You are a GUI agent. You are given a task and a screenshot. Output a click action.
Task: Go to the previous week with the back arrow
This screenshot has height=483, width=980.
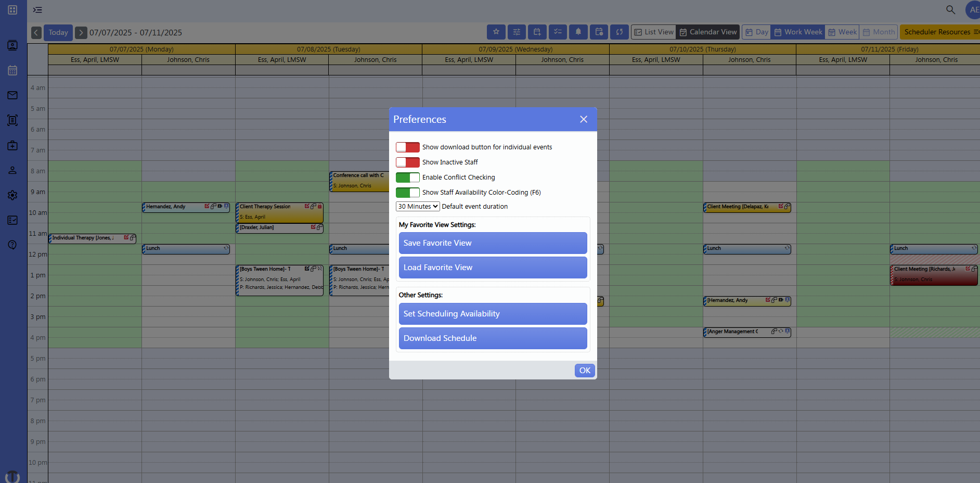click(x=36, y=33)
